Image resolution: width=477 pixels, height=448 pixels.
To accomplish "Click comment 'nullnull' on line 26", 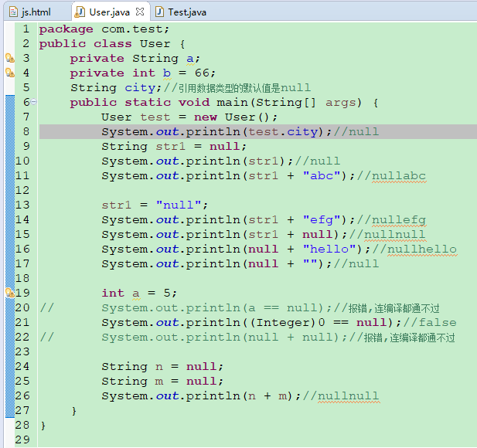I will pyautogui.click(x=349, y=395).
